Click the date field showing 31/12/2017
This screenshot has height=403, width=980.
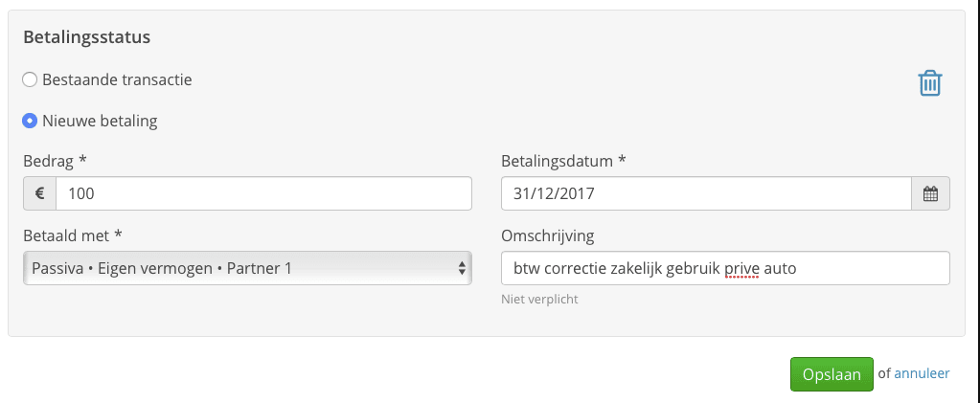click(706, 193)
